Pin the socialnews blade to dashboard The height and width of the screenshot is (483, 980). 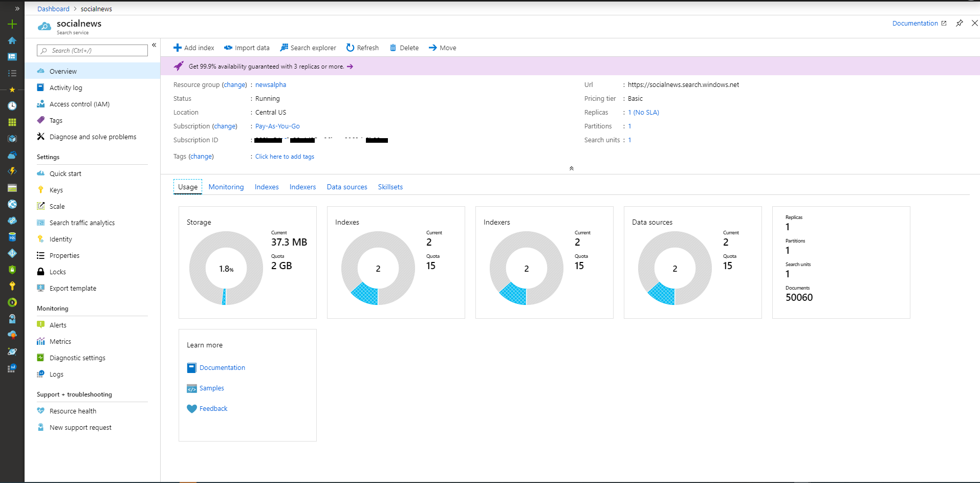[960, 23]
